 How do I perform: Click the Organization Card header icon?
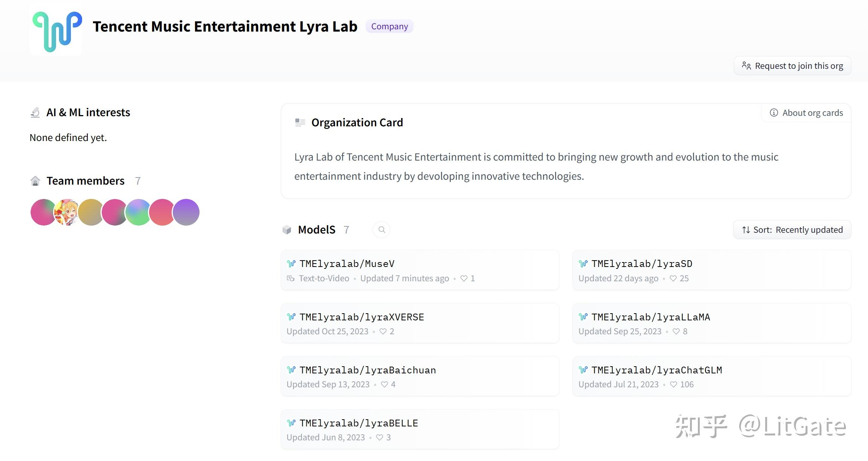pyautogui.click(x=300, y=123)
